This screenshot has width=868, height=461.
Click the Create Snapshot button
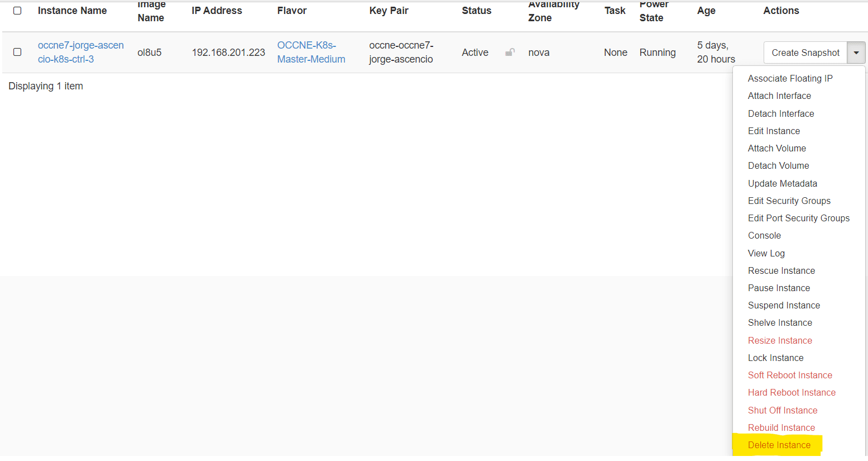tap(805, 52)
